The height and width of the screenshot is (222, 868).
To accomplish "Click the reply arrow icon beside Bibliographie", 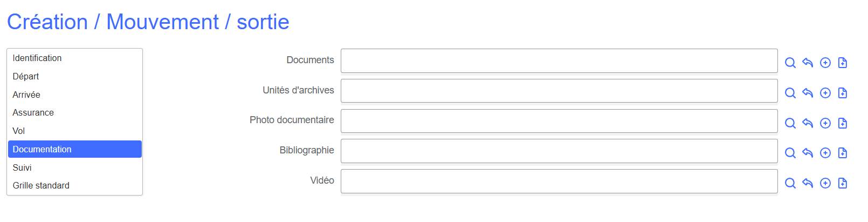I will [807, 153].
